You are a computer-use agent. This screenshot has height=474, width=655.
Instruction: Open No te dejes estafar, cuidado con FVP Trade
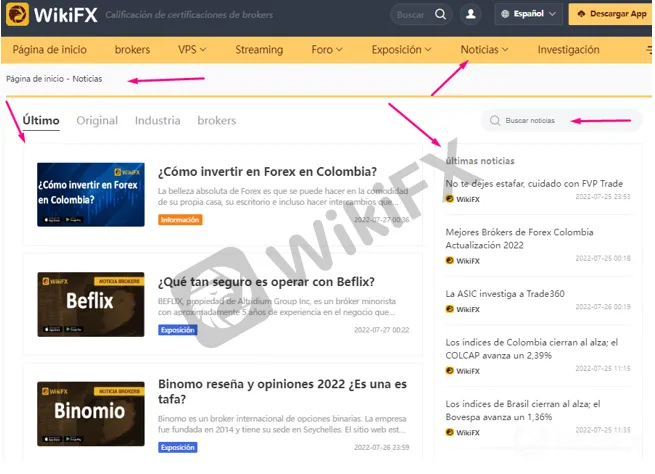pos(534,183)
